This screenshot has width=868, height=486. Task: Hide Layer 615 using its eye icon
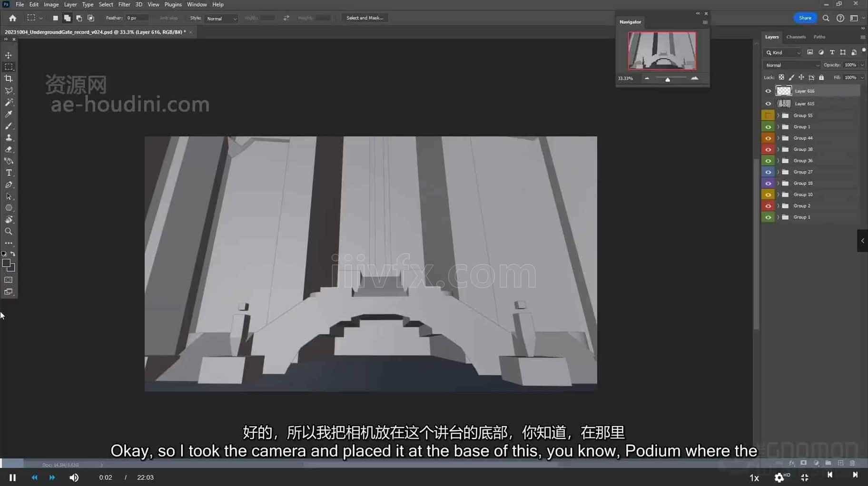tap(768, 104)
